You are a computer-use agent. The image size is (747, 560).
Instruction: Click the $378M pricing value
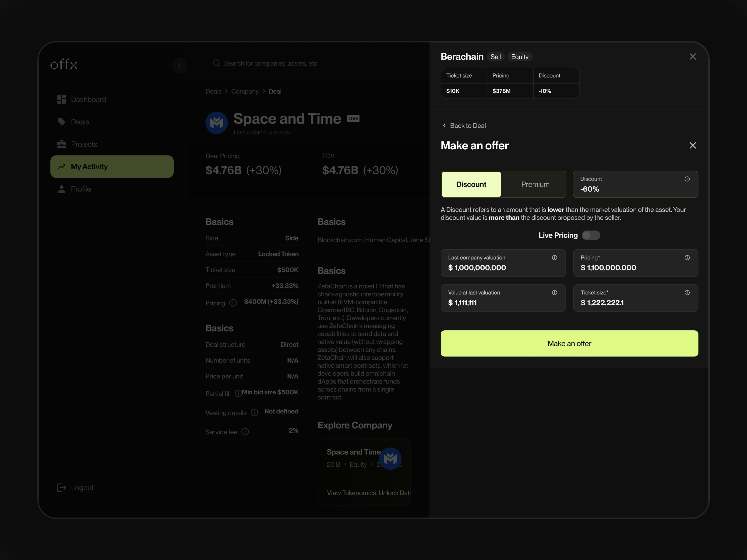(501, 91)
